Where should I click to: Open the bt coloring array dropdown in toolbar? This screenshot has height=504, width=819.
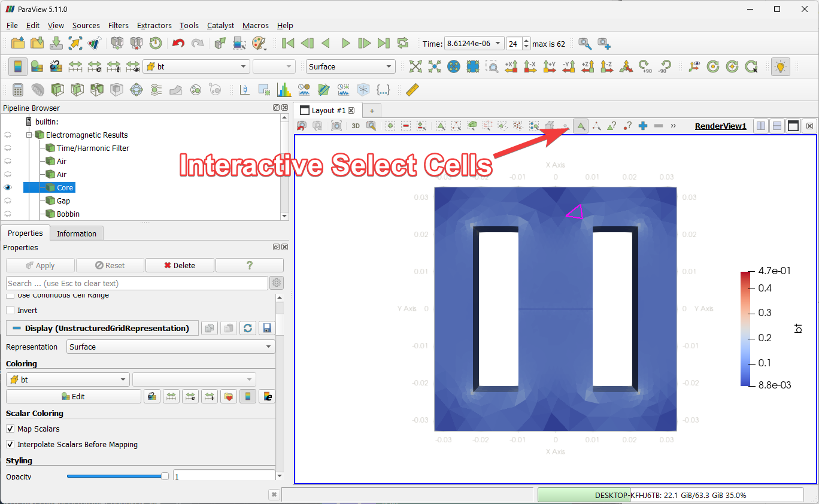coord(196,66)
